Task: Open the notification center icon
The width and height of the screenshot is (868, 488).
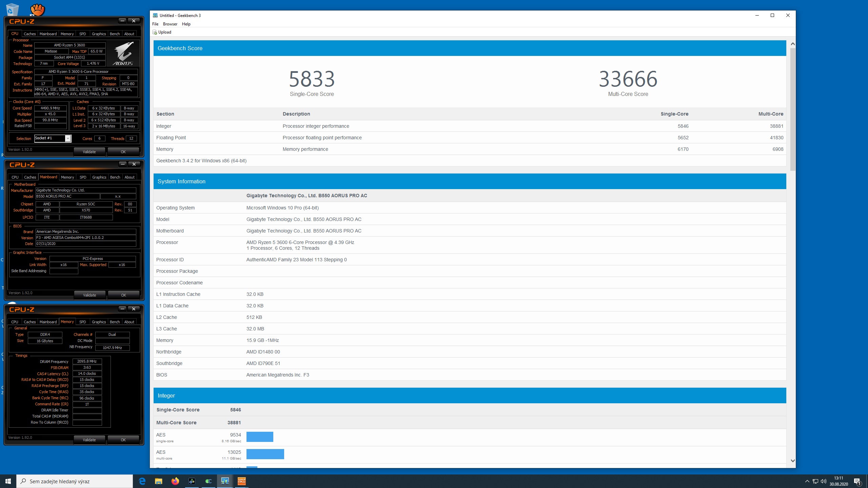Action: 857,481
